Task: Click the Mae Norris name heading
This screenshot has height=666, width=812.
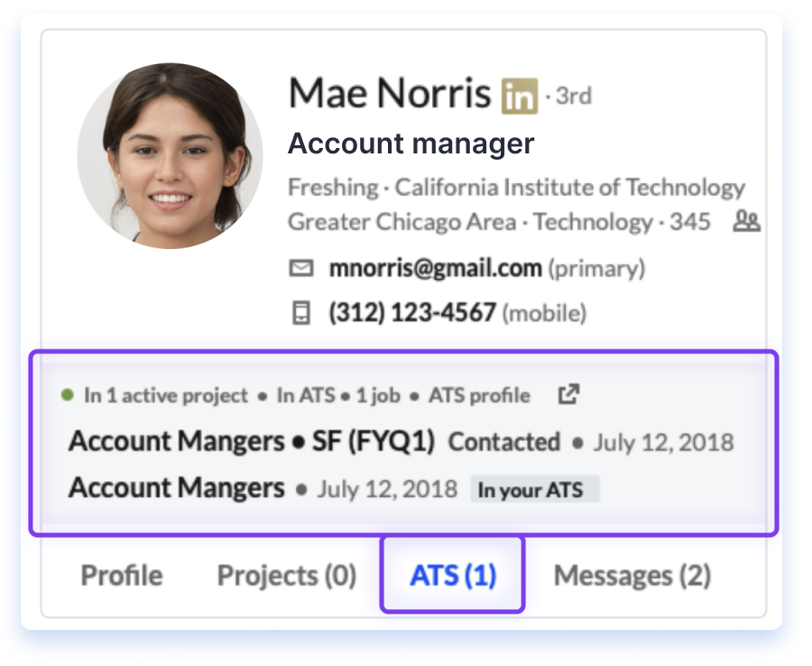Action: (390, 94)
